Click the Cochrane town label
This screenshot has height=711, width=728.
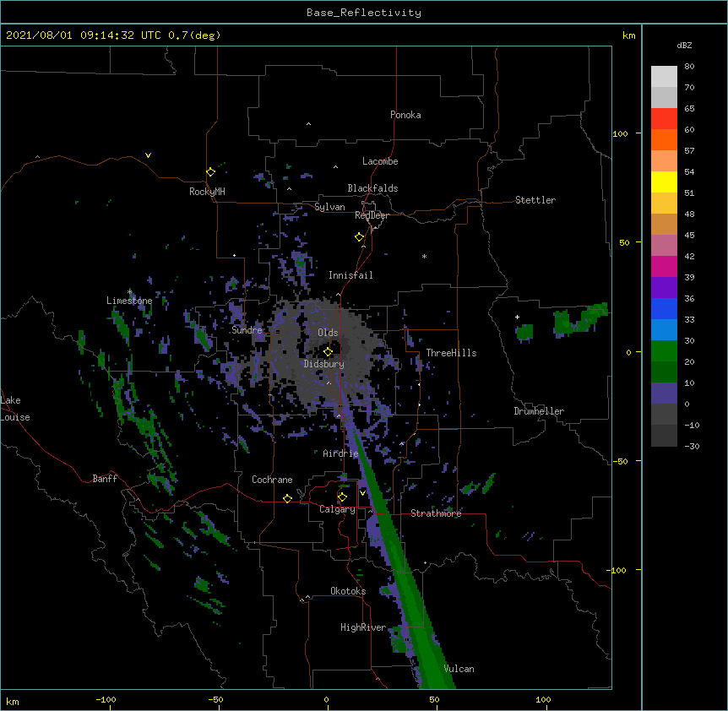tap(272, 480)
